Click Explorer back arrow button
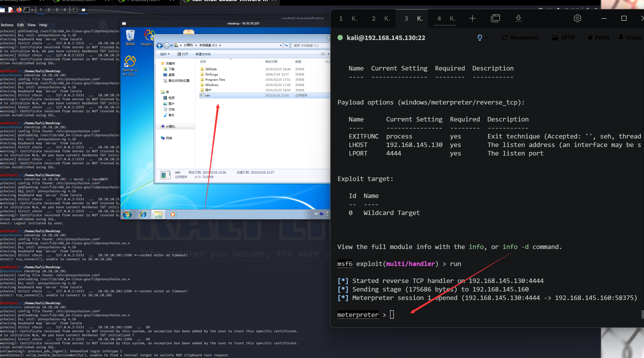644x358 pixels. [159, 45]
